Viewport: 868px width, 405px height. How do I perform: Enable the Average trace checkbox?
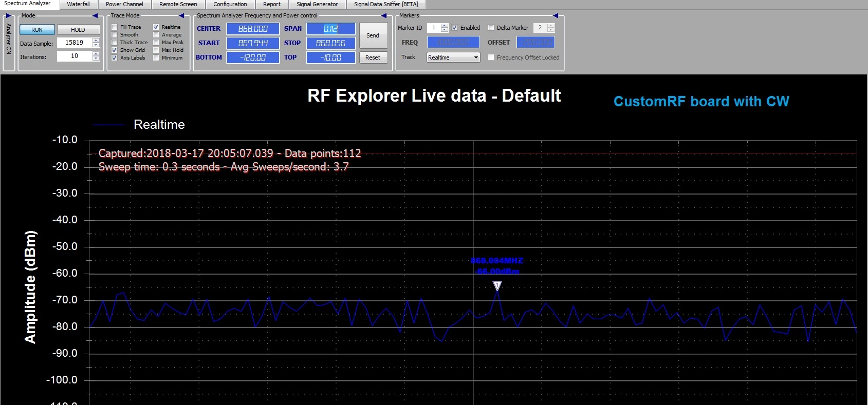pyautogui.click(x=156, y=35)
